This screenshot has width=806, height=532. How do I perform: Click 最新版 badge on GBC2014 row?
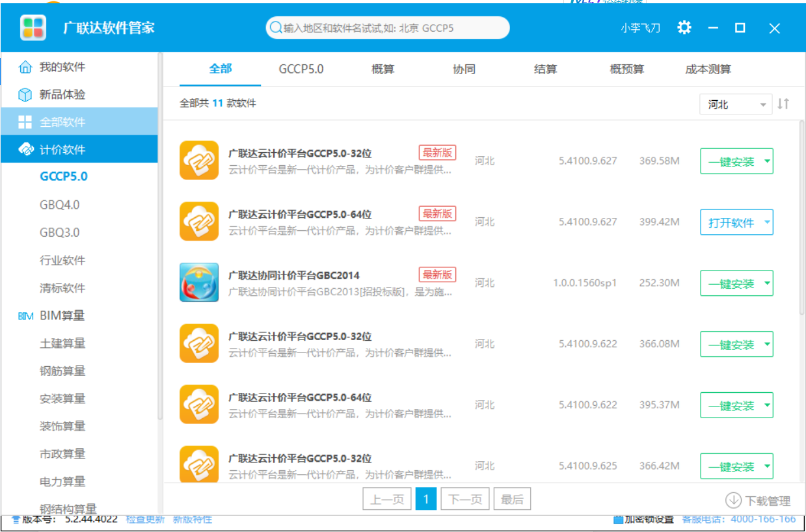click(437, 274)
